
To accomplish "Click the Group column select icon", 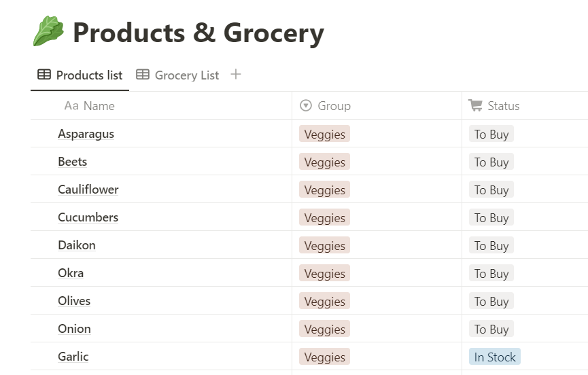I will coord(306,106).
